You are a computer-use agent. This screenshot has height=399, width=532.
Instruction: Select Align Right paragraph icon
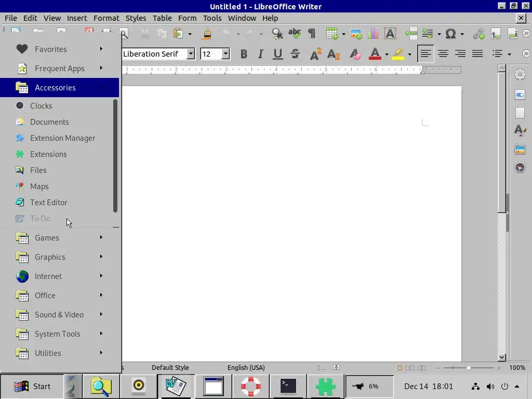tap(460, 54)
